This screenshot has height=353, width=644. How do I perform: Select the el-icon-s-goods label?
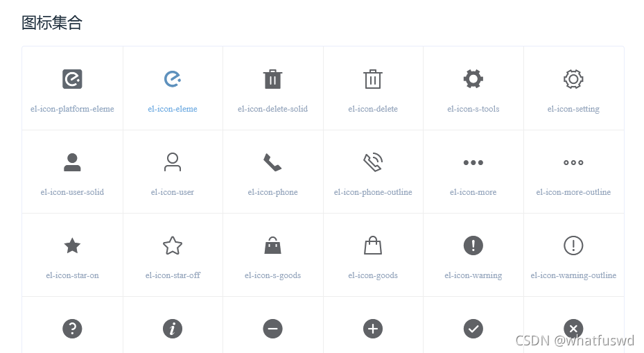[x=272, y=275]
